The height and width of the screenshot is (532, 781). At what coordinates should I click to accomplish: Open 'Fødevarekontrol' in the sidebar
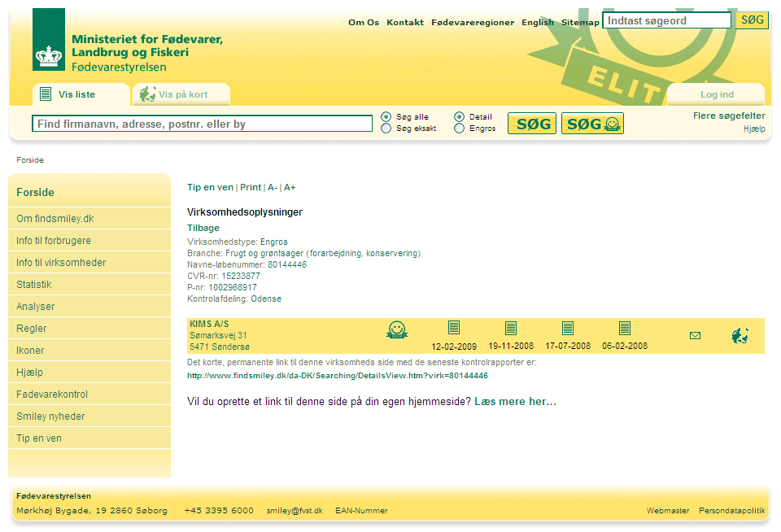(x=52, y=394)
